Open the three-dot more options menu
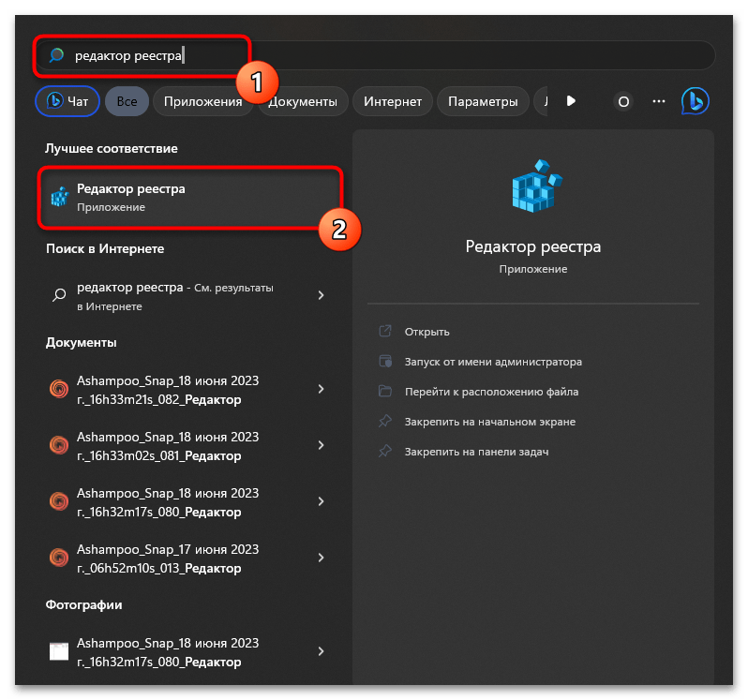The image size is (748, 700). pyautogui.click(x=659, y=101)
